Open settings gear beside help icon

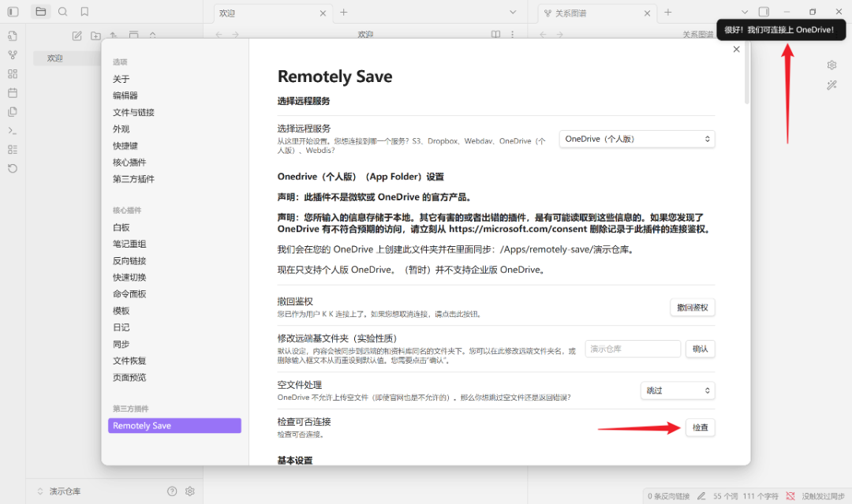coord(189,491)
